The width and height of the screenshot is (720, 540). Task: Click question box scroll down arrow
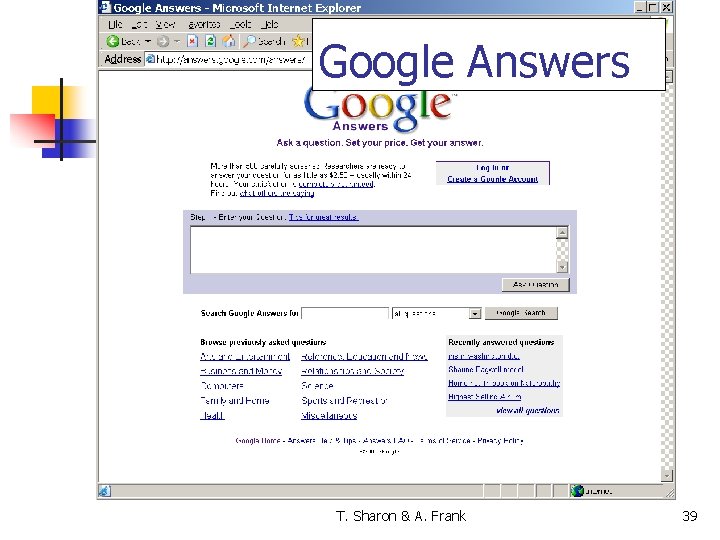pos(562,267)
